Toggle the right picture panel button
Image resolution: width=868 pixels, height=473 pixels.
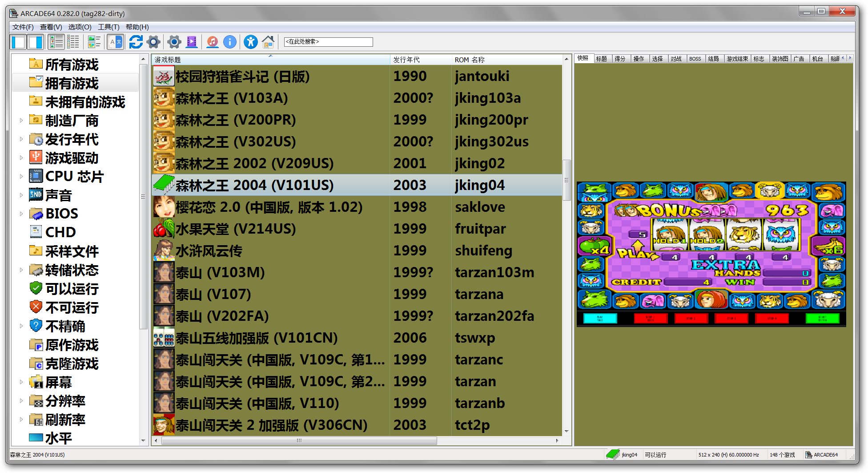36,42
